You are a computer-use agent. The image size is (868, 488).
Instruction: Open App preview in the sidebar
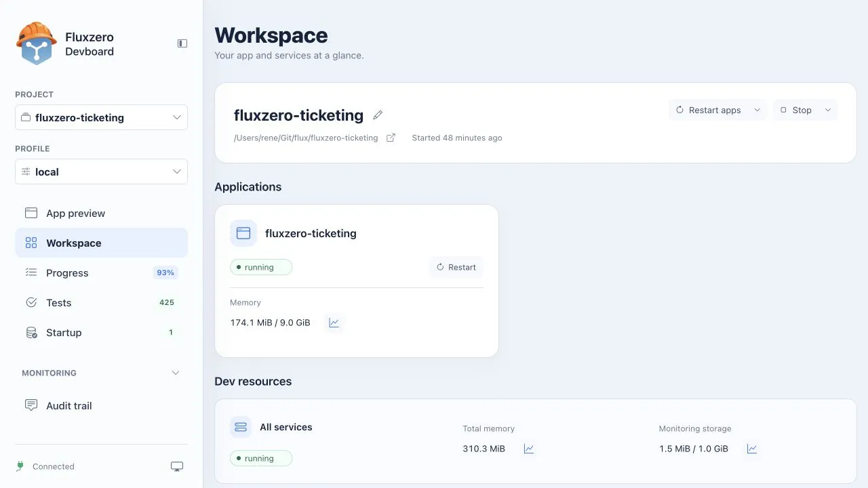pyautogui.click(x=101, y=213)
